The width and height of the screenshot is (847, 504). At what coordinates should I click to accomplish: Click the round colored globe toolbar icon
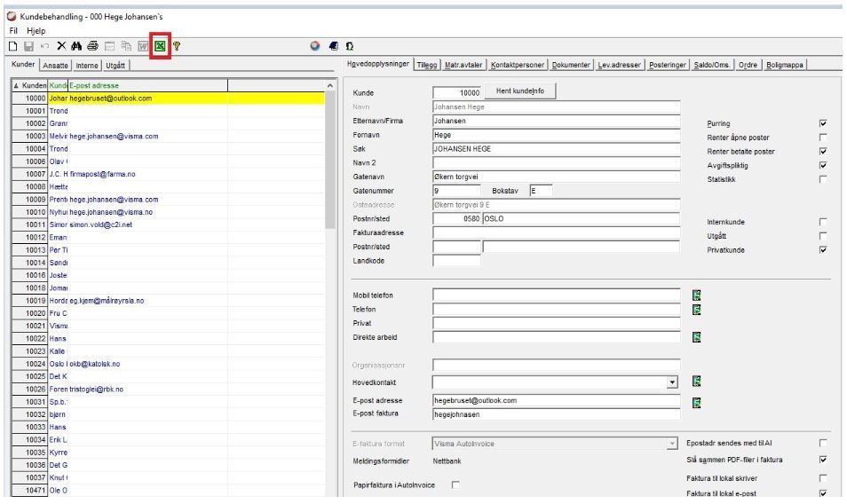pyautogui.click(x=315, y=46)
